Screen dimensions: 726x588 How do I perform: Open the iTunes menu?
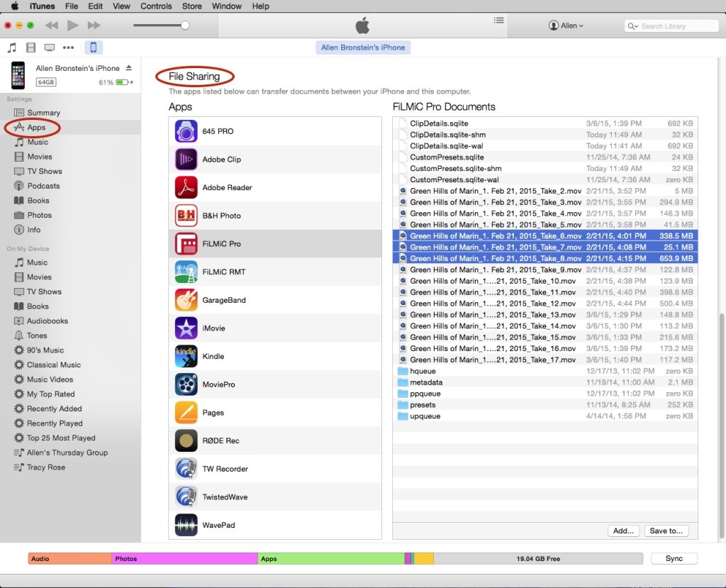[42, 6]
